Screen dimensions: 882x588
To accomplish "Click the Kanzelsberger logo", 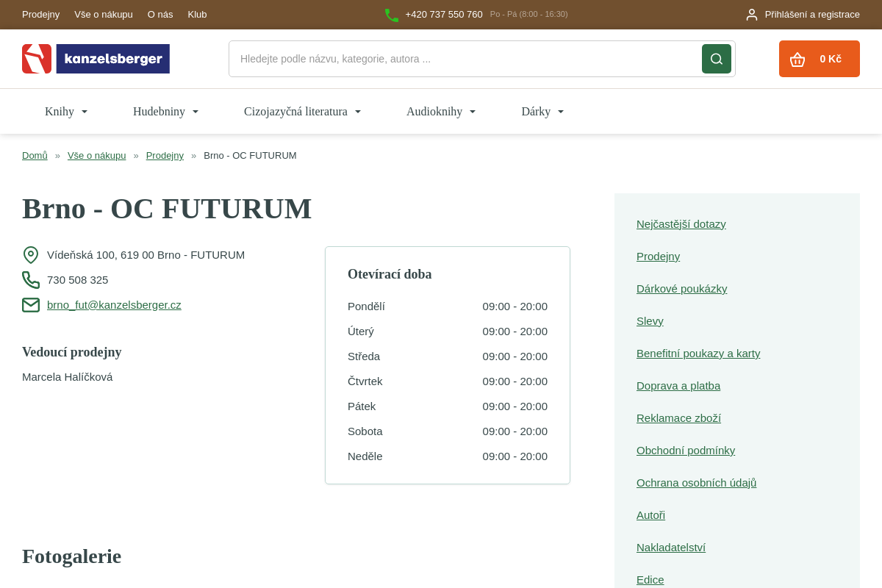I will (96, 59).
